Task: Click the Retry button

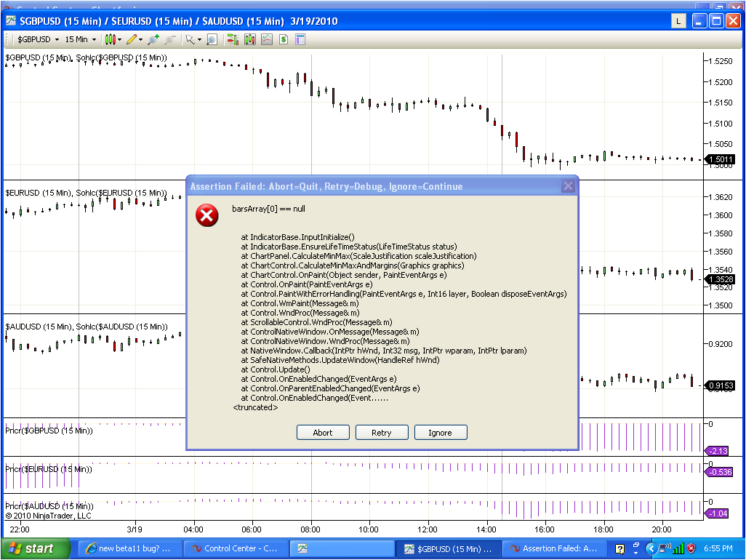Action: pyautogui.click(x=382, y=433)
